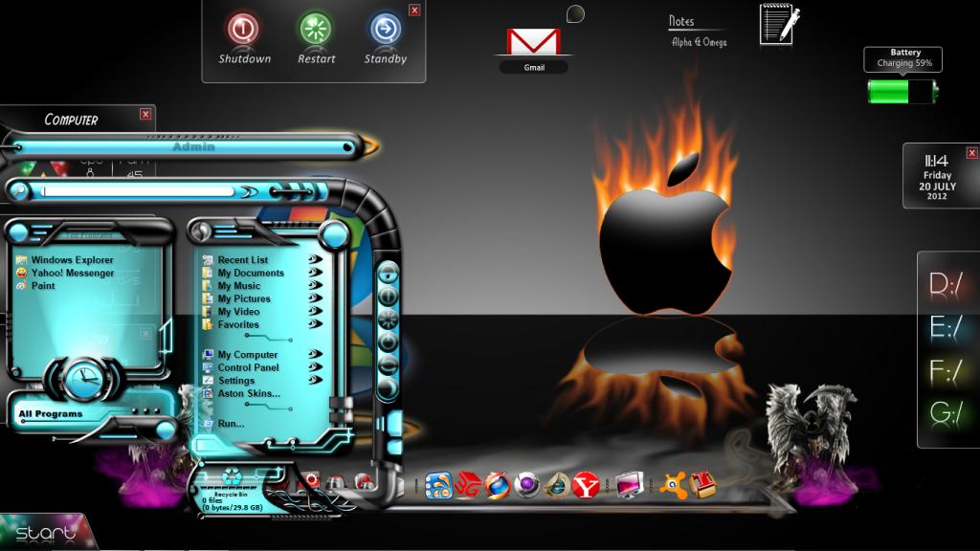Expand the Favorites submenu arrow
The height and width of the screenshot is (551, 980).
315,323
